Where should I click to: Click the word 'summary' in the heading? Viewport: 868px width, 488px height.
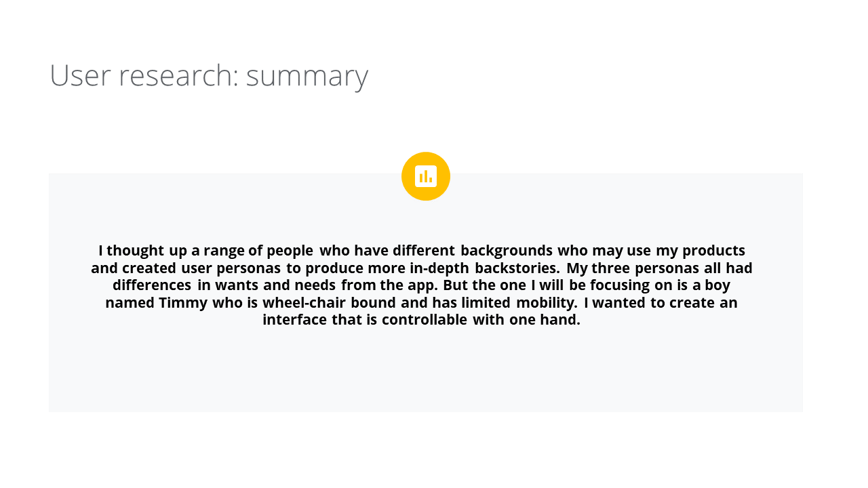pyautogui.click(x=307, y=76)
